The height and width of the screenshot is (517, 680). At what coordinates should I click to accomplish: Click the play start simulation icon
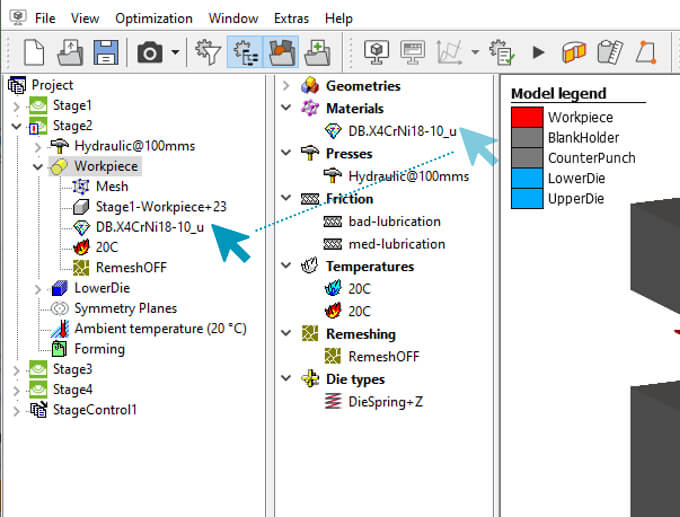tap(538, 51)
